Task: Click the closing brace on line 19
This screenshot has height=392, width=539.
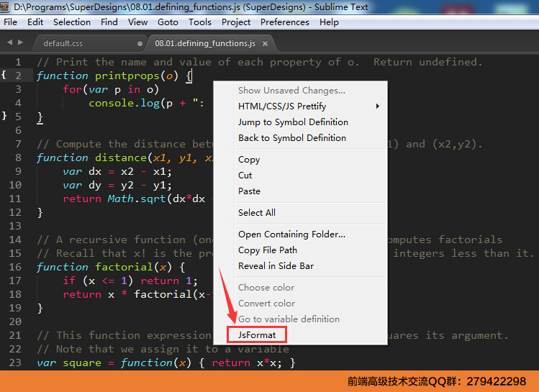Action: (40, 308)
